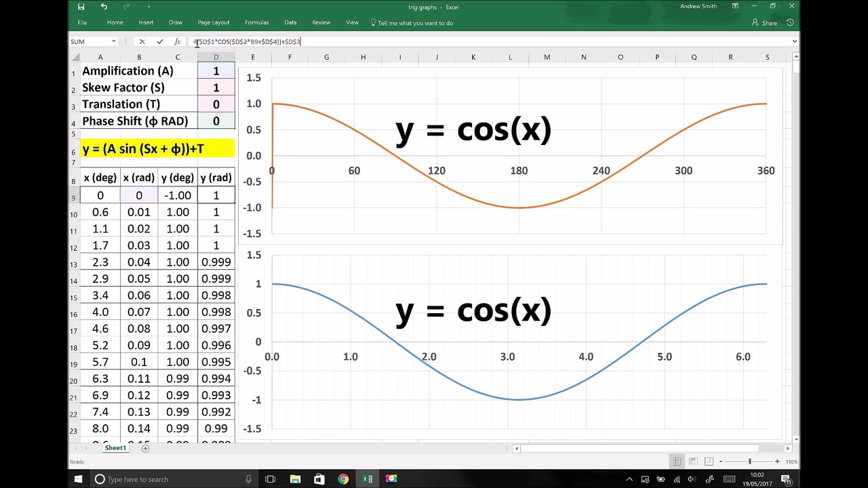Select the y = cos(x) title in the bottom chart
The height and width of the screenshot is (488, 868).
[x=473, y=310]
